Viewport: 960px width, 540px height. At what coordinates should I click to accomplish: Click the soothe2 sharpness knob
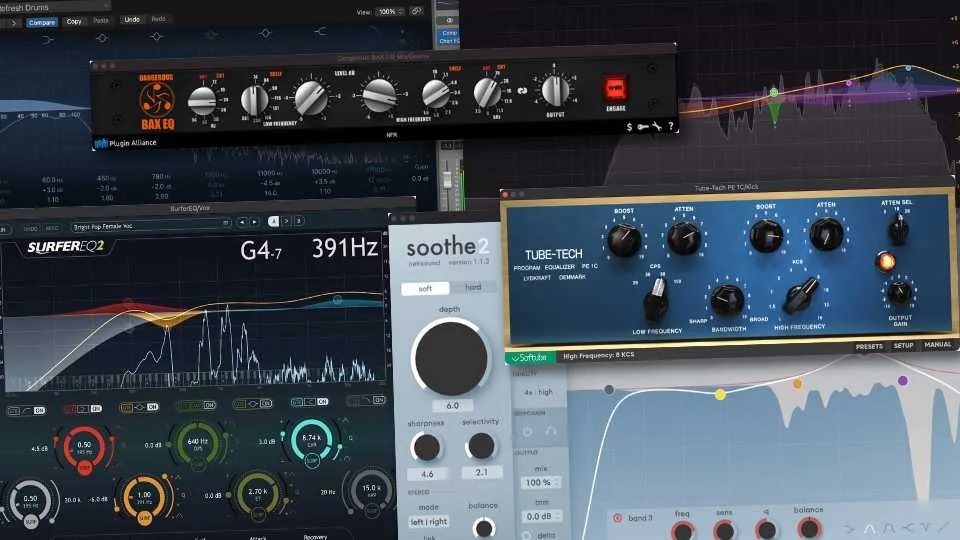pyautogui.click(x=426, y=448)
